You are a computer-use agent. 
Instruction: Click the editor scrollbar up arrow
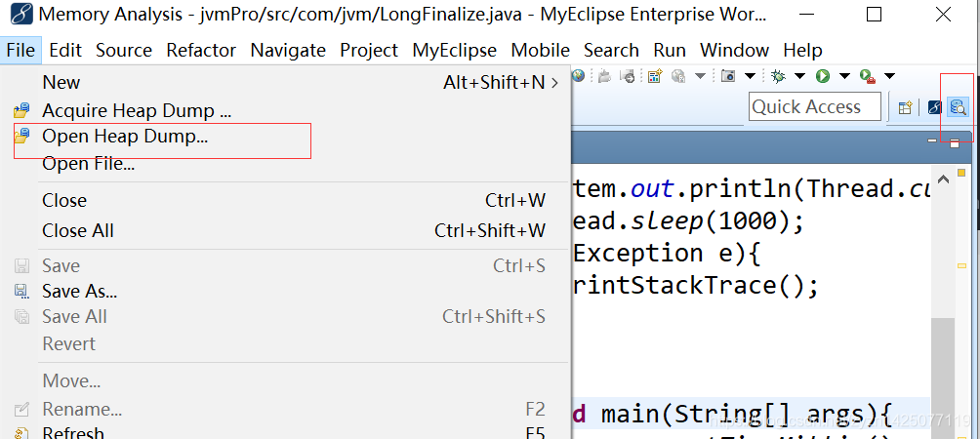click(943, 180)
